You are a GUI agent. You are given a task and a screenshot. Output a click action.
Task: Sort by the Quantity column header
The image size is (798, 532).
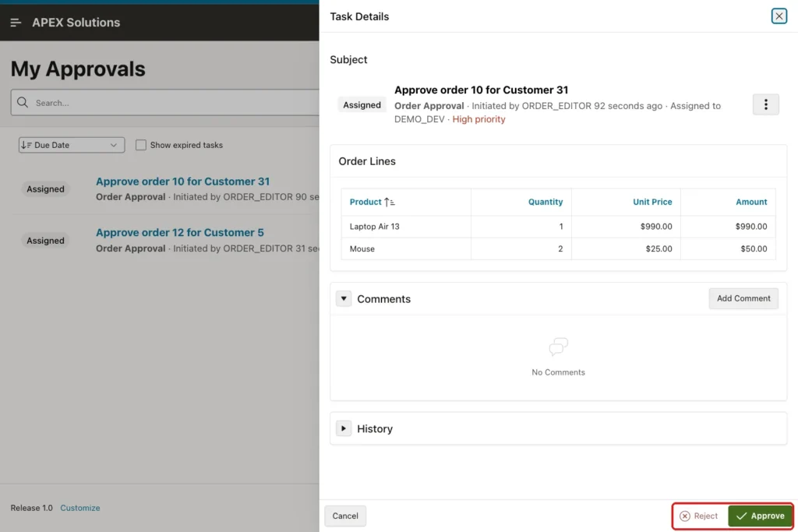click(545, 202)
